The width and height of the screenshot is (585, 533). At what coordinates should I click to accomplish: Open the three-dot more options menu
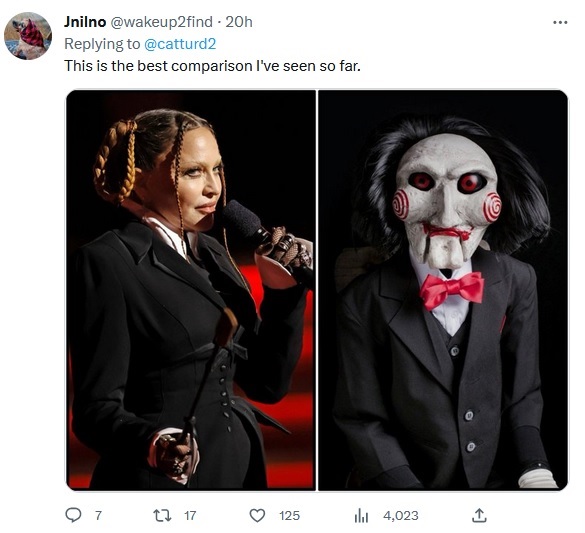pos(560,23)
